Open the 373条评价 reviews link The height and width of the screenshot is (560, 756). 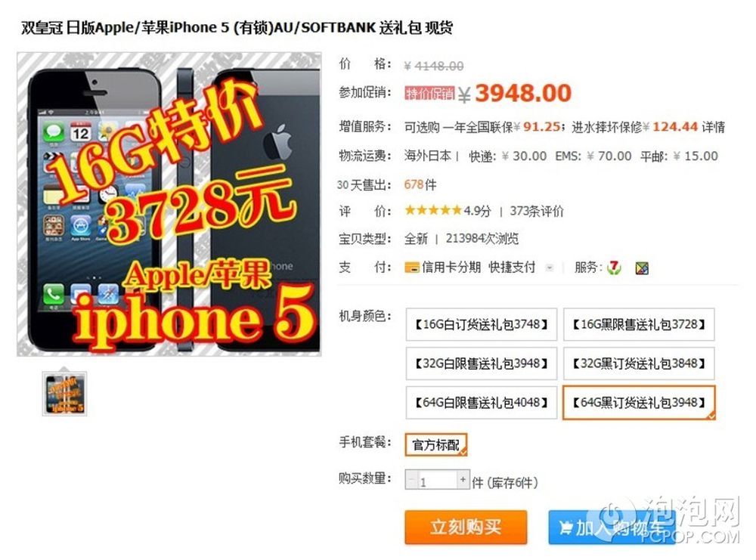coord(537,211)
